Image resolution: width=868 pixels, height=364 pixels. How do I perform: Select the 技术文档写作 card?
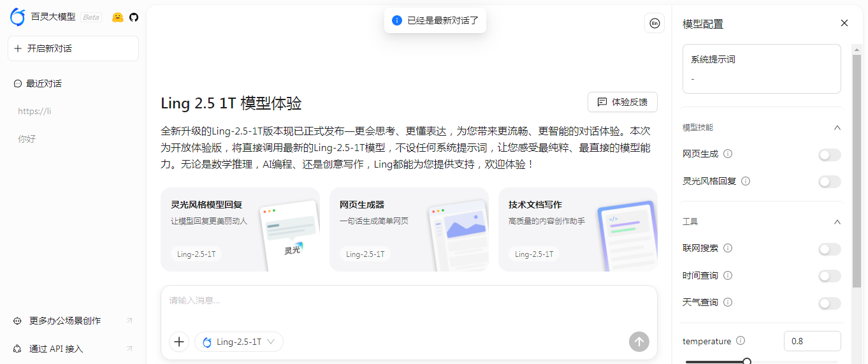pyautogui.click(x=578, y=229)
